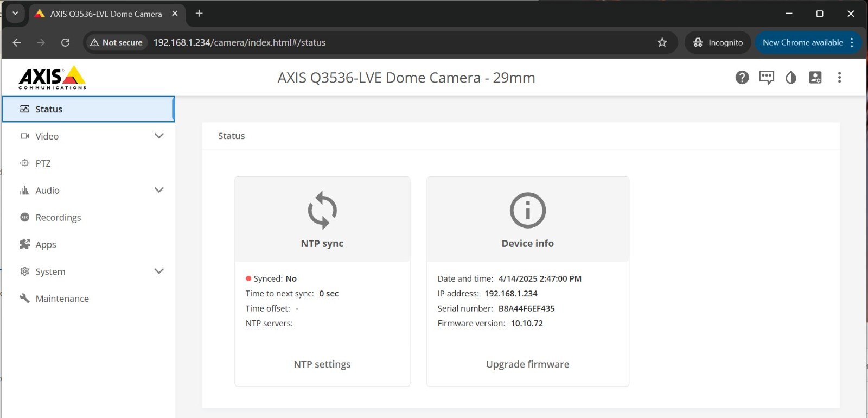Click firmware version 10.10.72

tap(527, 323)
